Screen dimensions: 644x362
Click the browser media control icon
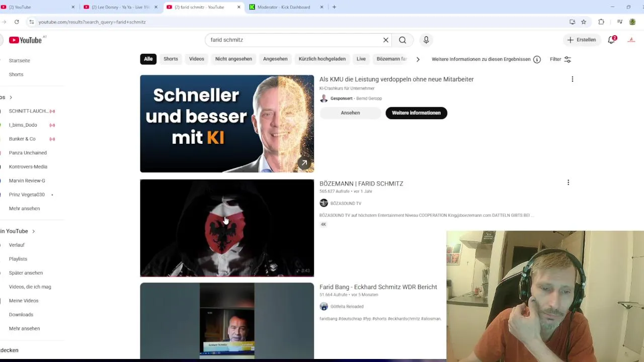620,22
